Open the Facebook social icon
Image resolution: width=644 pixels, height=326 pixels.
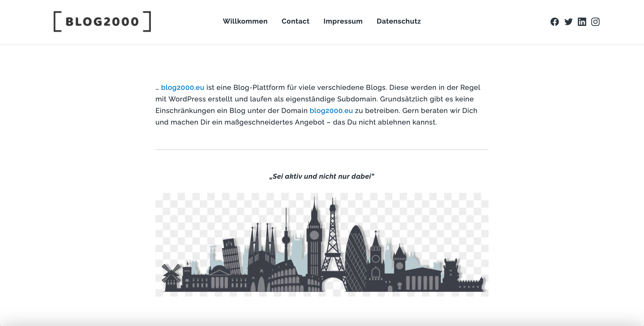click(x=554, y=22)
